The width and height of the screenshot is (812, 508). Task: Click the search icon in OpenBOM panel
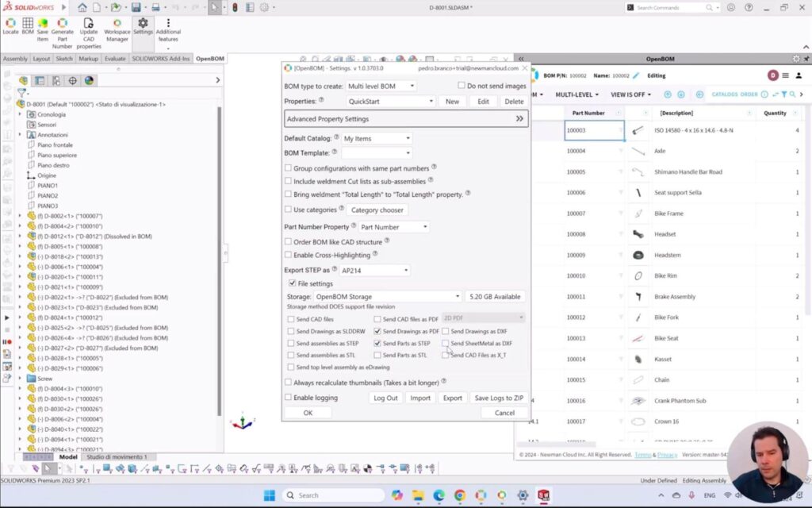pyautogui.click(x=792, y=94)
